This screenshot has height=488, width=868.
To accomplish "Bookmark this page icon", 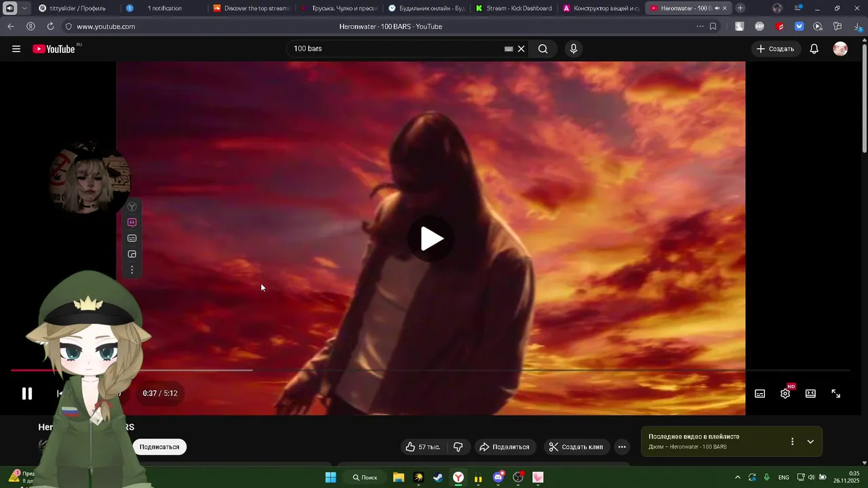I will 713,26.
